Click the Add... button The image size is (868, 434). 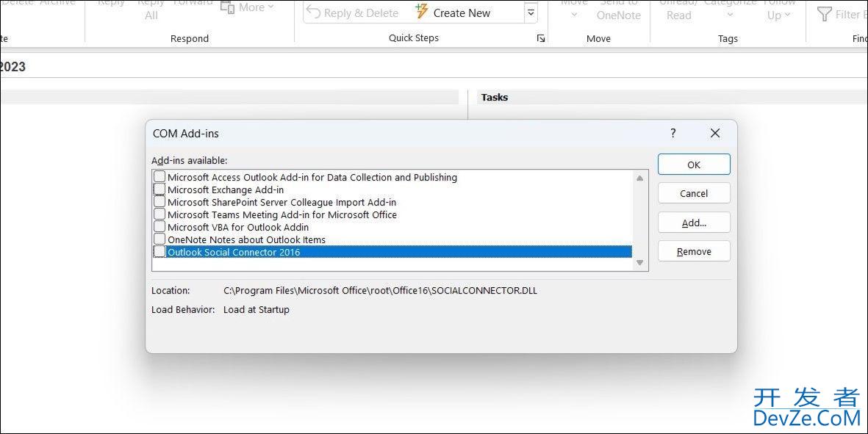694,223
